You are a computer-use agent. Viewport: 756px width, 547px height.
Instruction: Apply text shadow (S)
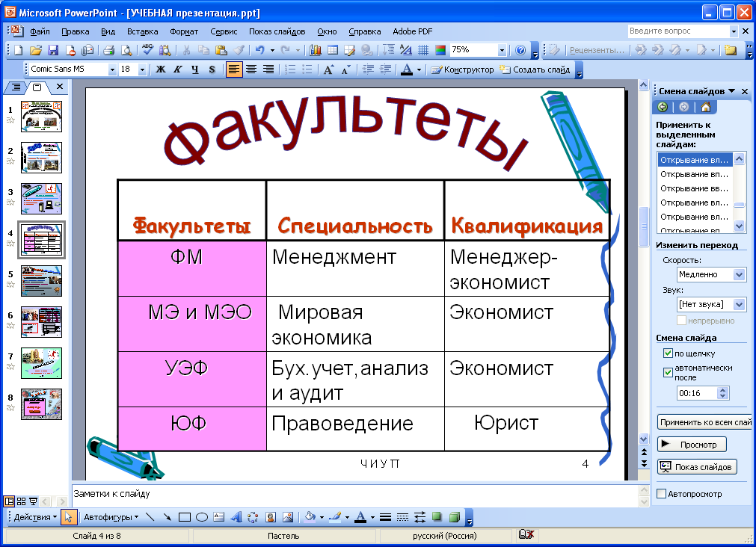[212, 69]
